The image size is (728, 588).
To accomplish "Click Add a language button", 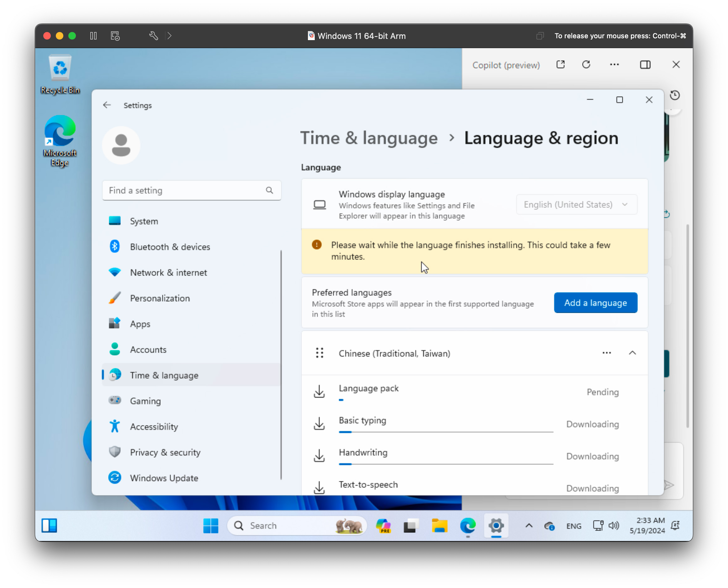I will tap(596, 303).
